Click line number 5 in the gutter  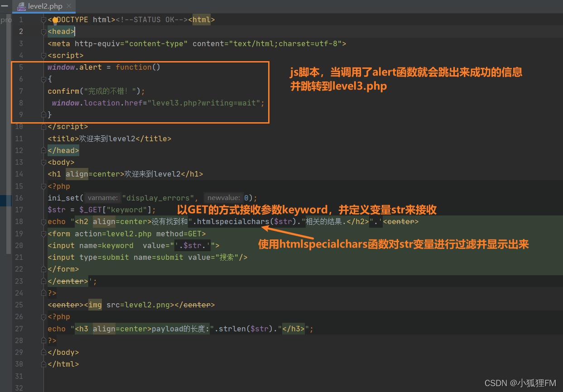pyautogui.click(x=21, y=67)
